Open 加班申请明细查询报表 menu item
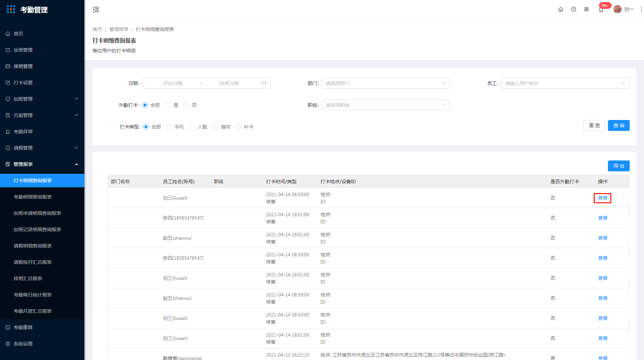 click(42, 213)
